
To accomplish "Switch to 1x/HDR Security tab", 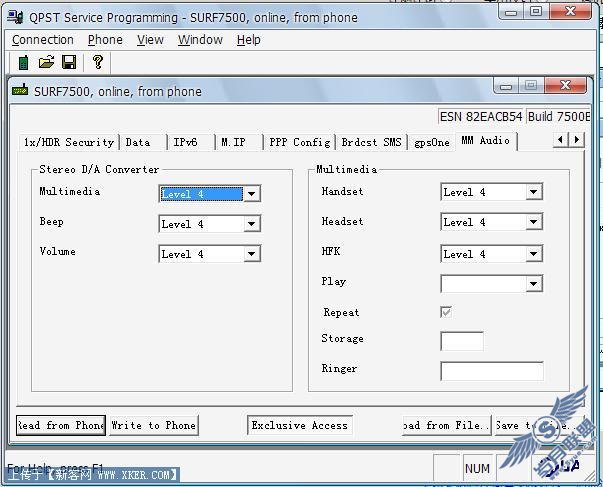I will (69, 142).
